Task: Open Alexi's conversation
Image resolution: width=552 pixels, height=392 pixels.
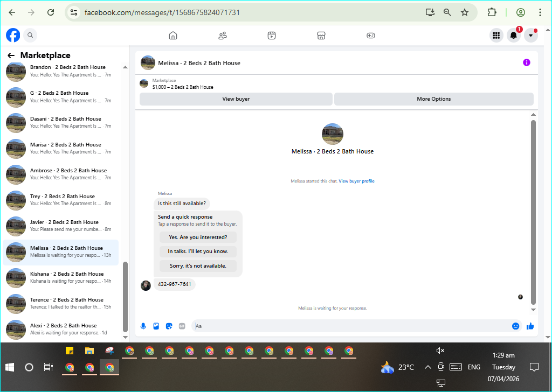Action: [x=60, y=329]
